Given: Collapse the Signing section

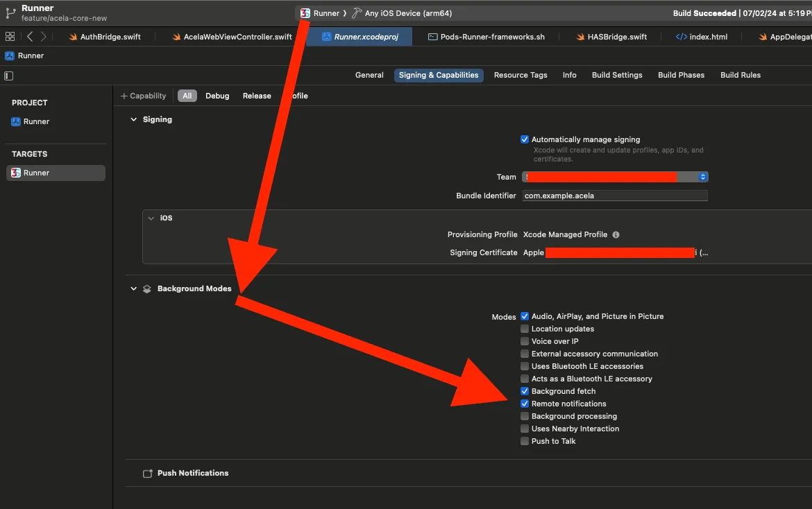Looking at the screenshot, I should tap(134, 119).
